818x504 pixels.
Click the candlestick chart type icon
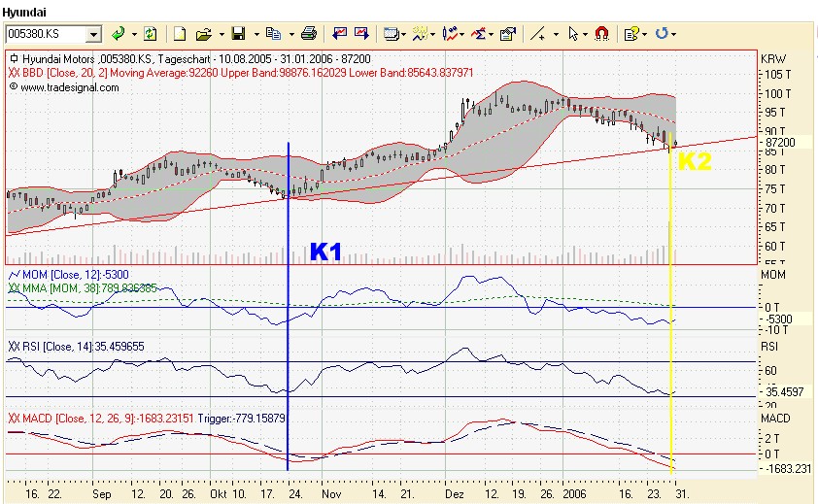click(x=450, y=34)
